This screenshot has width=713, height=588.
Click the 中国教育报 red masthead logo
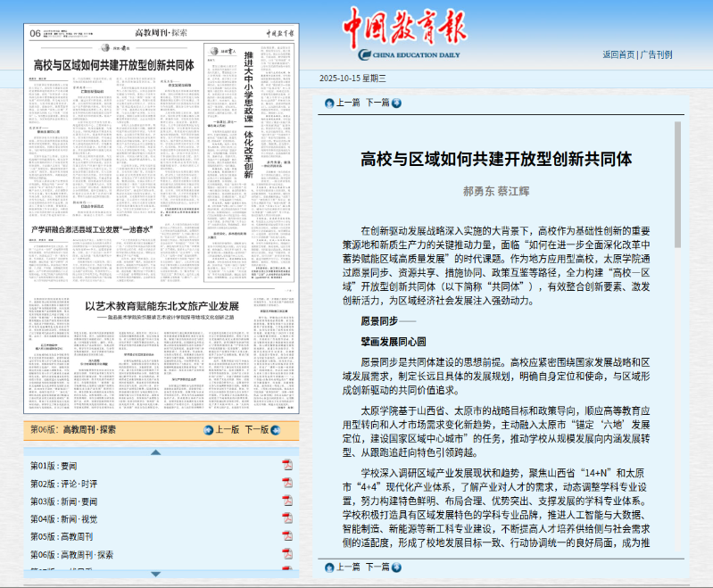click(404, 29)
